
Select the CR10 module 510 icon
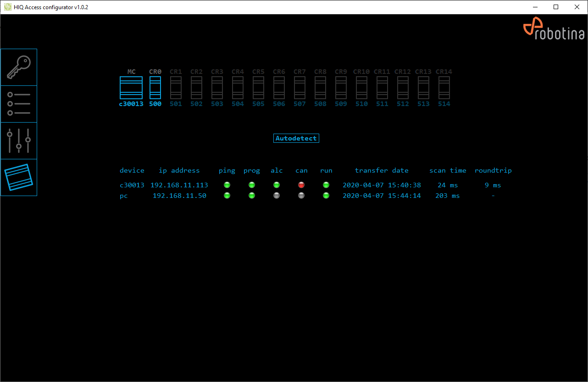click(361, 88)
